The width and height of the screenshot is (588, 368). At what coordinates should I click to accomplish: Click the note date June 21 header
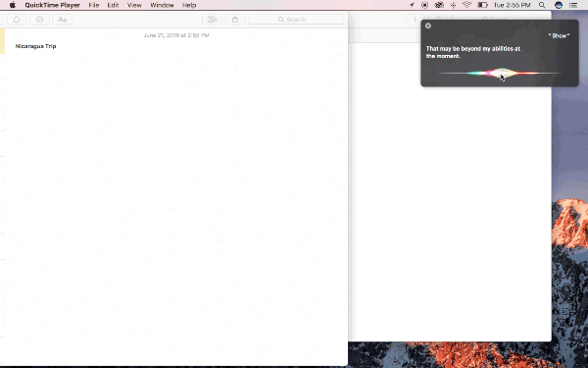[176, 35]
